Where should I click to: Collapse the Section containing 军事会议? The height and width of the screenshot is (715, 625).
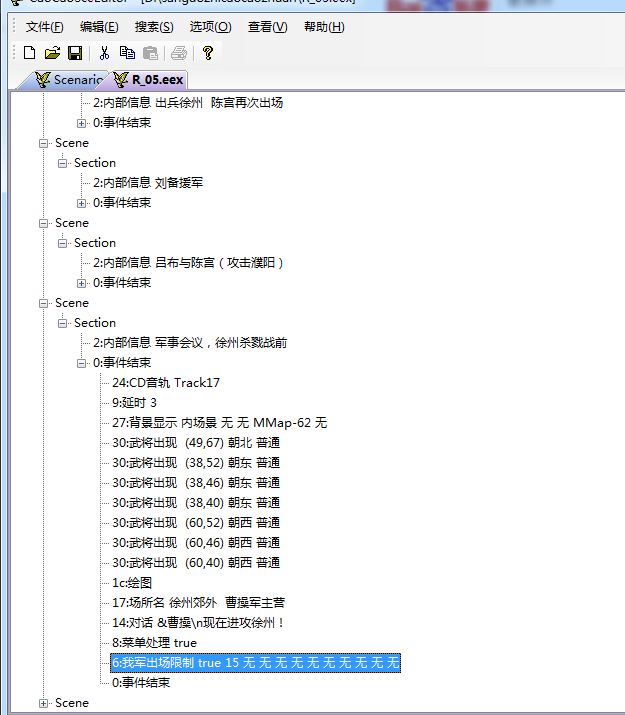click(62, 323)
